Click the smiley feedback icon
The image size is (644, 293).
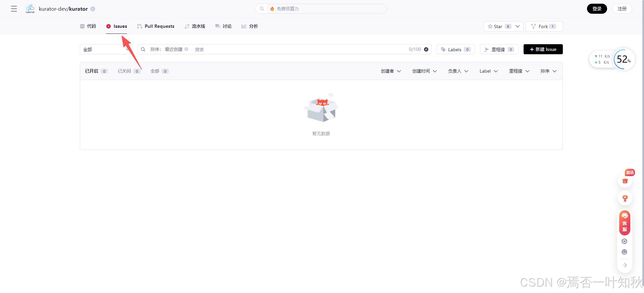625,252
